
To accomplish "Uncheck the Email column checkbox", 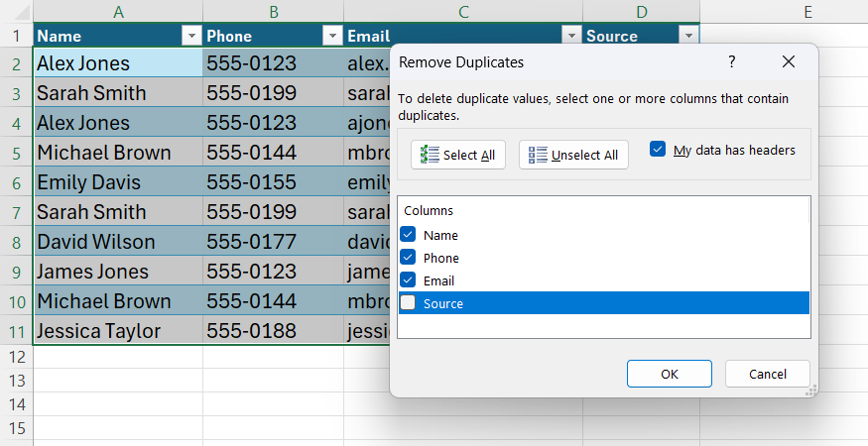I will [408, 280].
